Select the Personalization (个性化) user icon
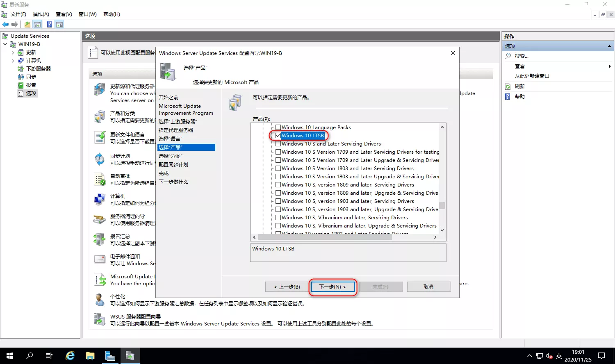The width and height of the screenshot is (615, 364). (100, 300)
